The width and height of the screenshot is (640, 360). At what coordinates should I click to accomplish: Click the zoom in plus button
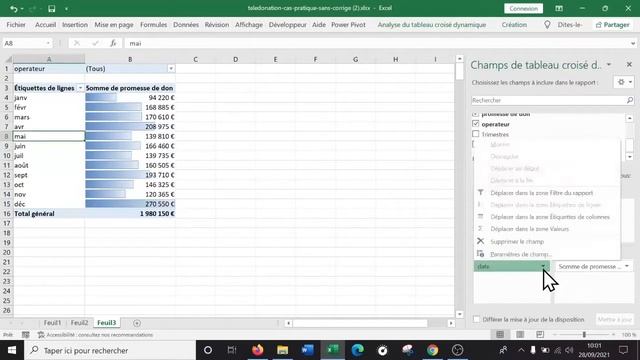tap(613, 335)
